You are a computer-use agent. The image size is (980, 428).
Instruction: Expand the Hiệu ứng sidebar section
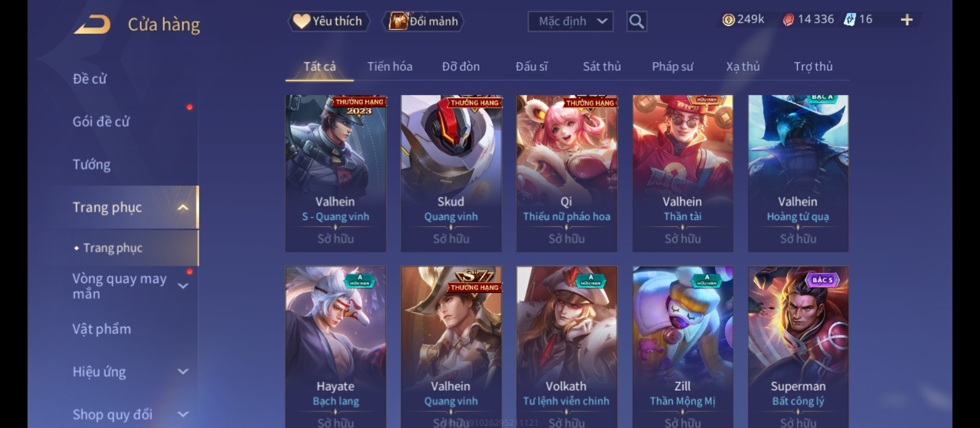point(183,372)
